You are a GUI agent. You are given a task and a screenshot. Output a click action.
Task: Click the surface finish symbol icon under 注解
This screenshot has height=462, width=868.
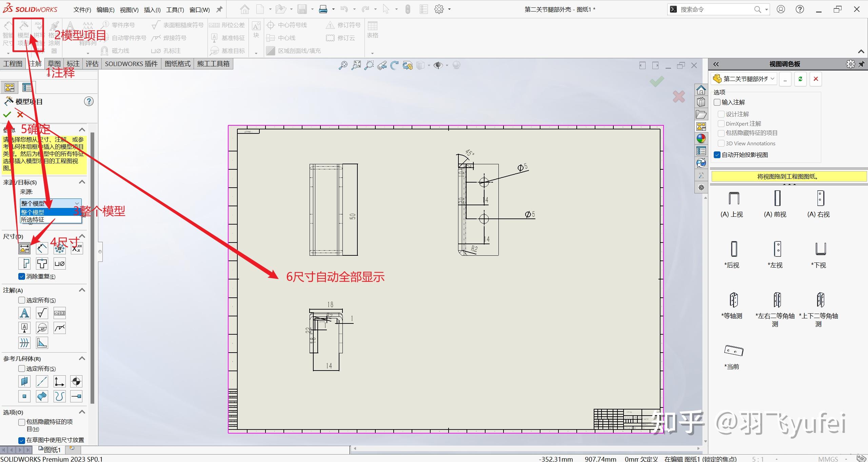42,313
